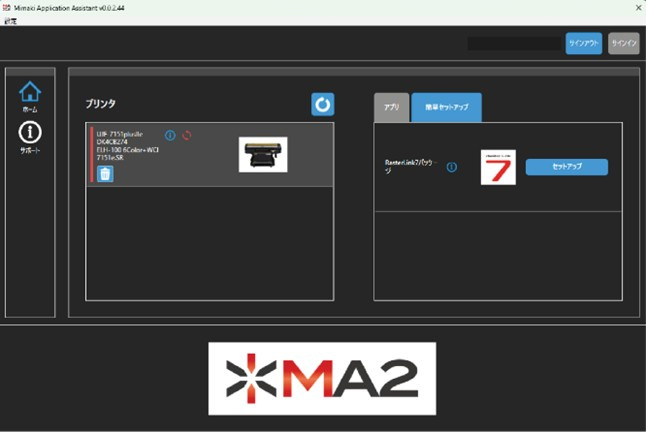Click the MA2 logo banner

(322, 378)
